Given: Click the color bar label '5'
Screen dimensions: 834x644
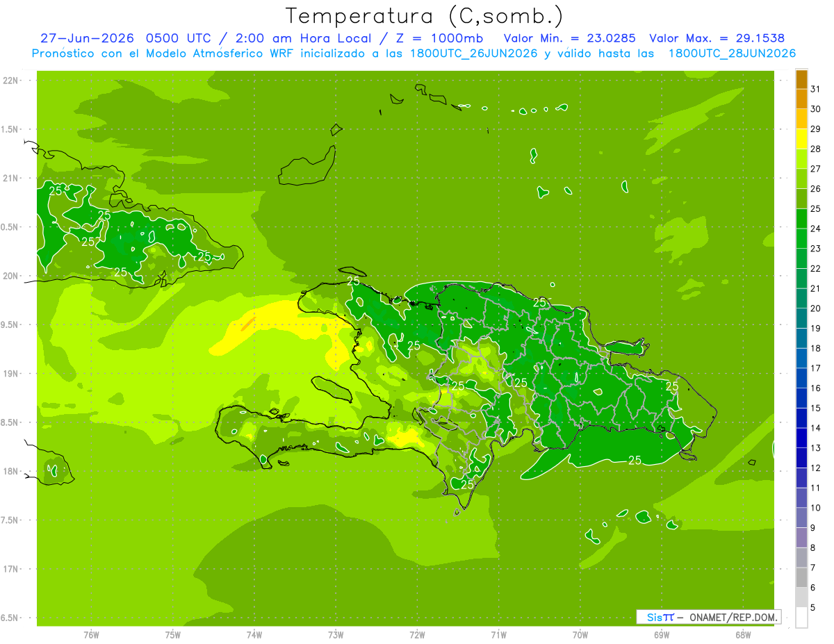Looking at the screenshot, I should [813, 608].
